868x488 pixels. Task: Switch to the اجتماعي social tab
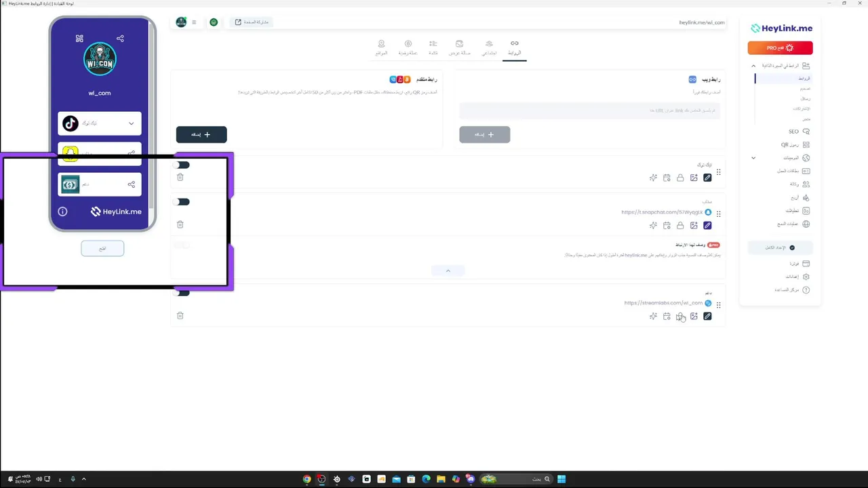tap(489, 48)
